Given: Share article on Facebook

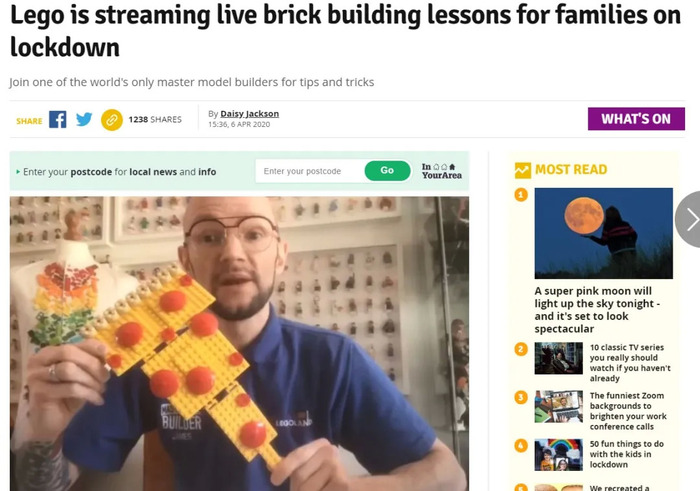Looking at the screenshot, I should (58, 120).
